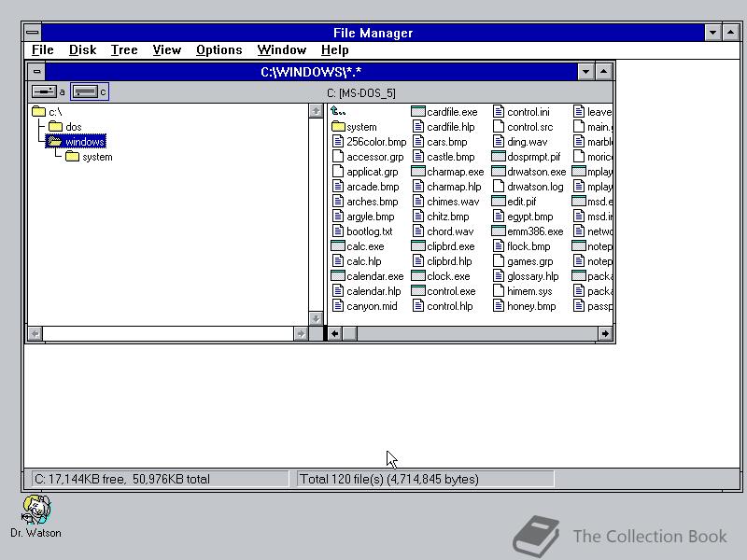Screen dimensions: 747x560
Task: Select file glossary.hlp
Action: pyautogui.click(x=526, y=276)
